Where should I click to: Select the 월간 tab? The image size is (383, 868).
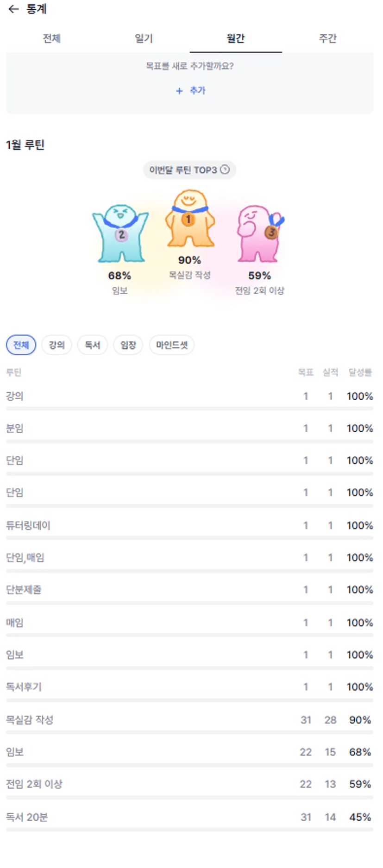point(235,38)
